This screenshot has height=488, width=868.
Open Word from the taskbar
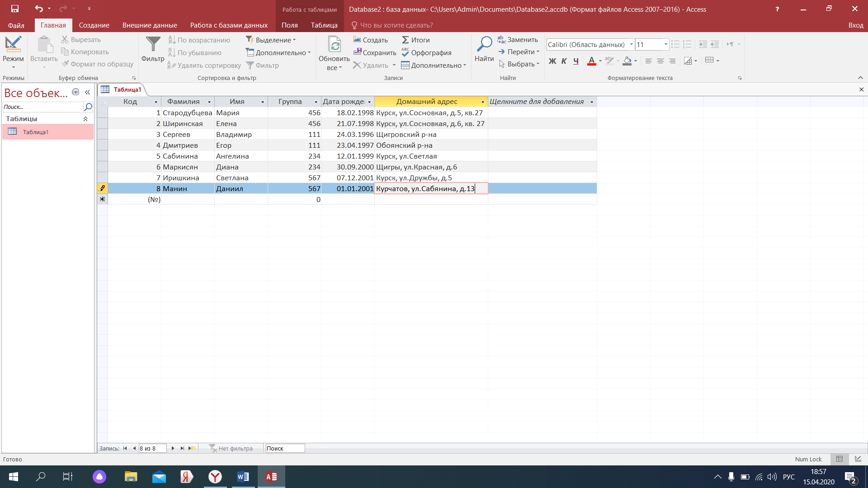pyautogui.click(x=243, y=477)
